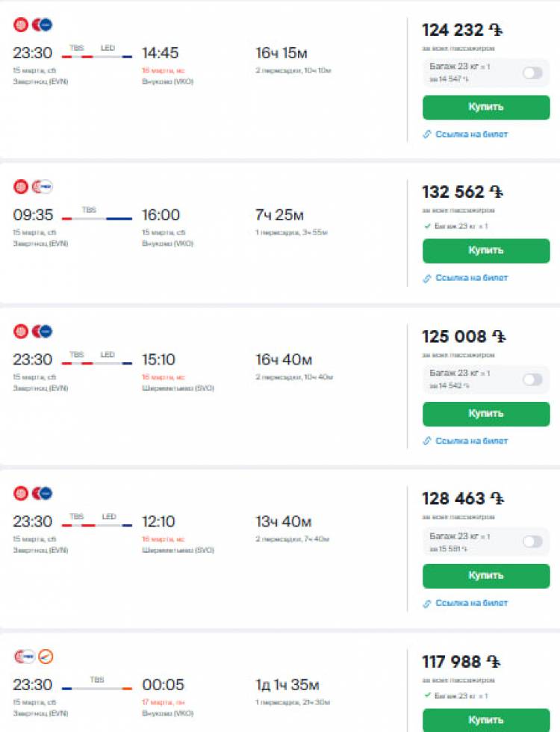The image size is (560, 732).
Task: Click chain-link icon under the 124 232 price
Action: click(x=426, y=134)
